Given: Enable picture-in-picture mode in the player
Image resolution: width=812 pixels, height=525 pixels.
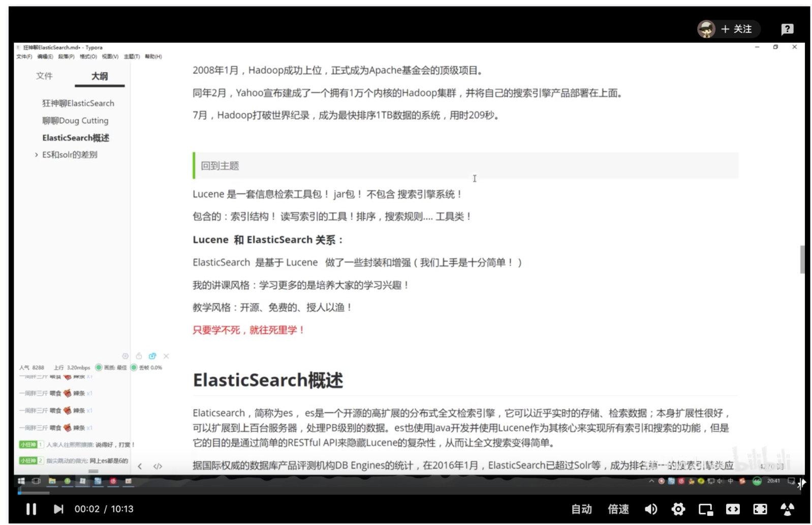Looking at the screenshot, I should [705, 509].
